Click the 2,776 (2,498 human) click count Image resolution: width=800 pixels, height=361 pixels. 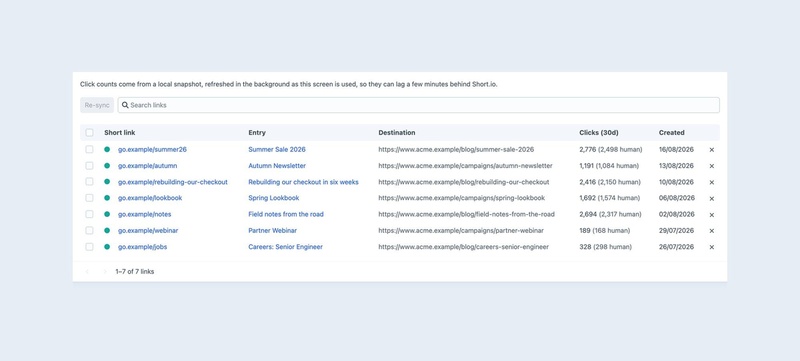click(611, 149)
